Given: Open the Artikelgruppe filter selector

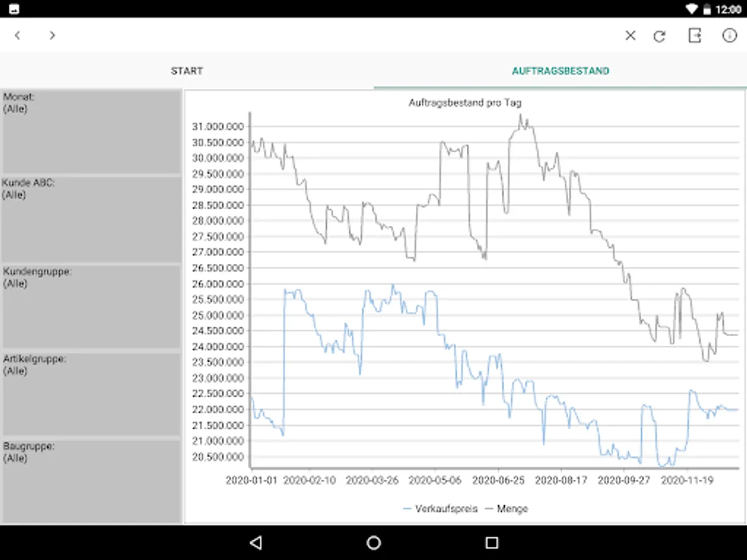Looking at the screenshot, I should 91,392.
